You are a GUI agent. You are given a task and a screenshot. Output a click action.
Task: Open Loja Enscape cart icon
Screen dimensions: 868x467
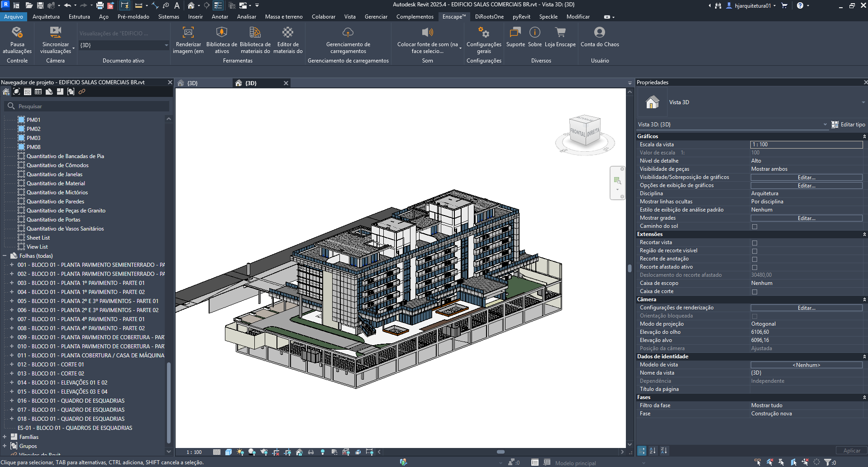[560, 33]
